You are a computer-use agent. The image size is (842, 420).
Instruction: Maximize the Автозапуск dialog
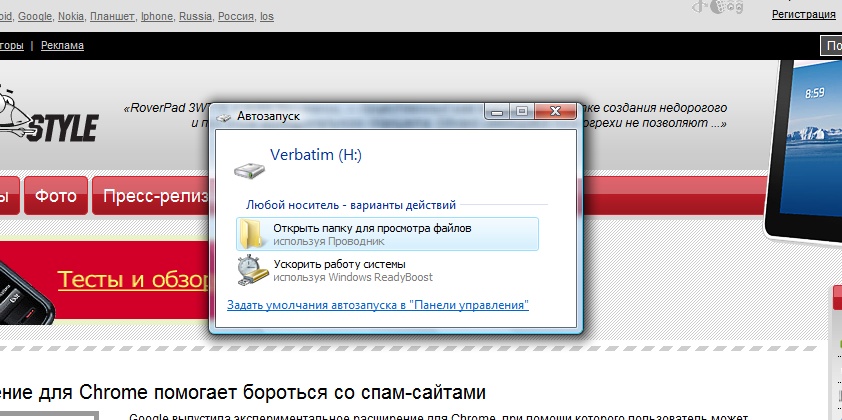pyautogui.click(x=521, y=111)
